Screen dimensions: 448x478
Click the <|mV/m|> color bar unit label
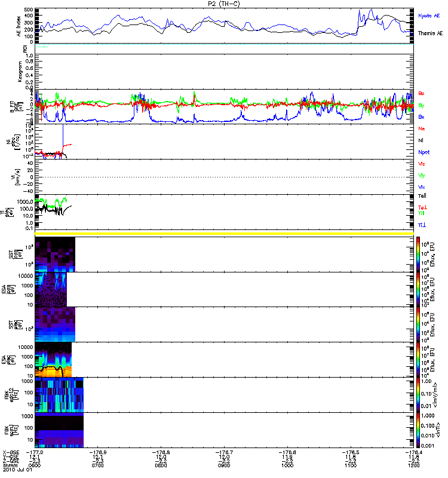[436, 395]
